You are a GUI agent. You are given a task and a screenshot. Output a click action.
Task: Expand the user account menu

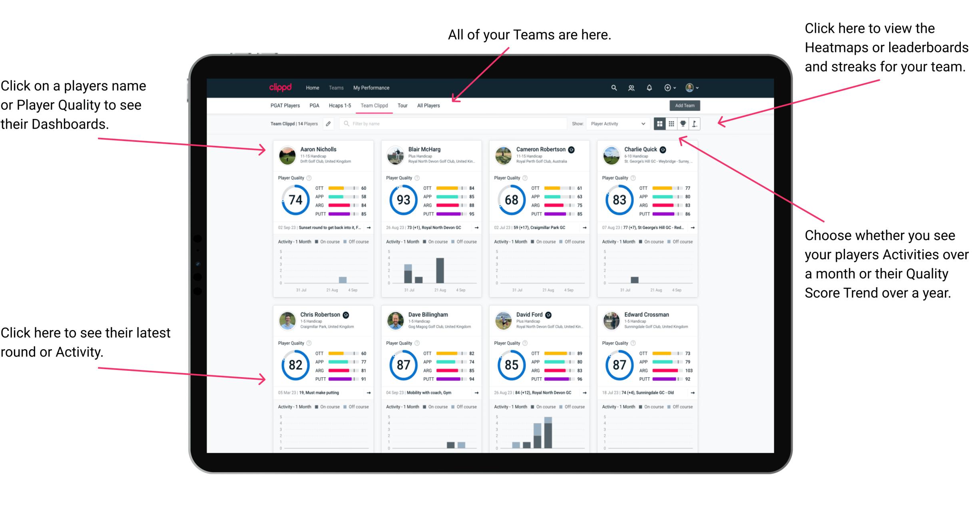point(700,88)
